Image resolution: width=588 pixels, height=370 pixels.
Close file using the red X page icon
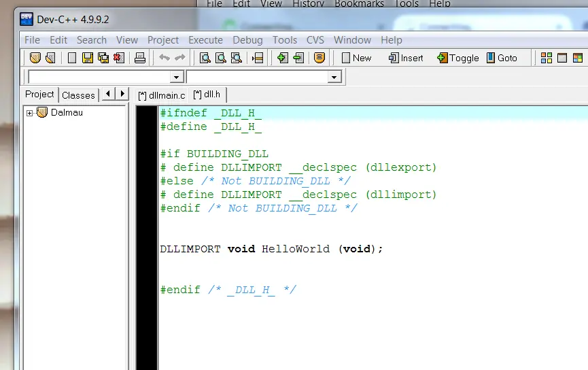point(119,58)
